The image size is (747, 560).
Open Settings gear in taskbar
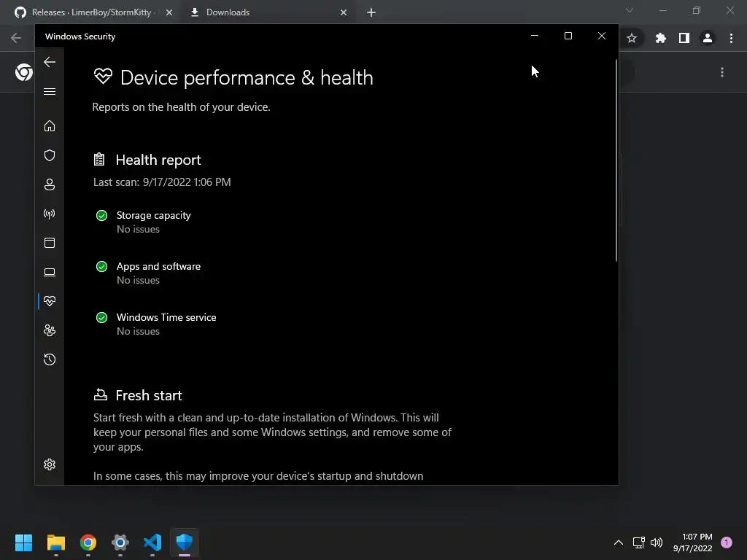[x=120, y=542]
